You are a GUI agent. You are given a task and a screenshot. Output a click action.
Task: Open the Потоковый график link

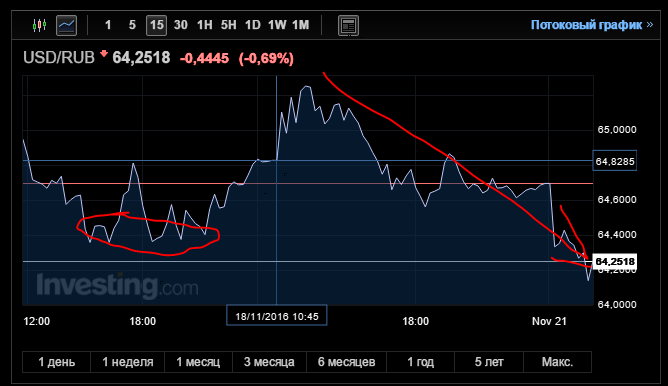(592, 25)
